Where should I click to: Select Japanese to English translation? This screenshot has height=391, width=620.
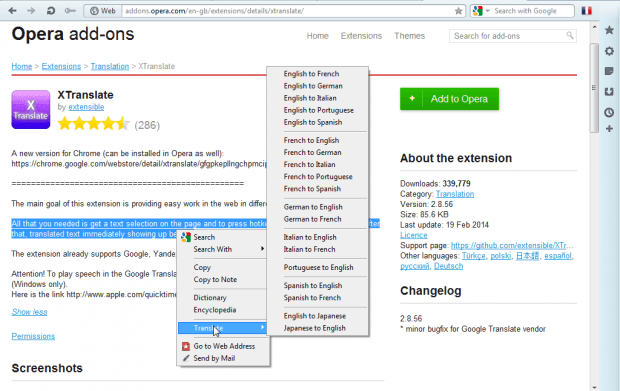tap(314, 328)
